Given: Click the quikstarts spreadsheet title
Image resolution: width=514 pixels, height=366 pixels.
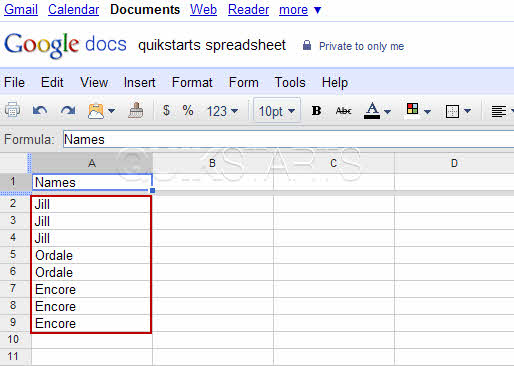Looking at the screenshot, I should 212,45.
